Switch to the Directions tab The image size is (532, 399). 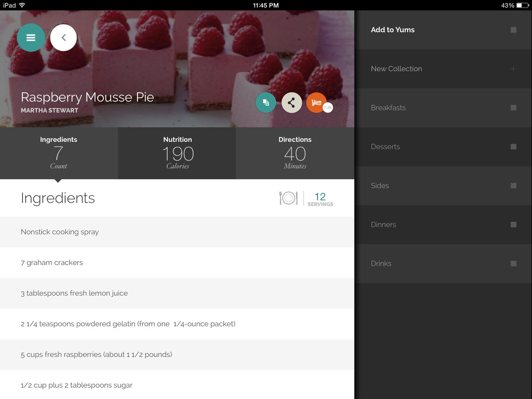tap(295, 153)
